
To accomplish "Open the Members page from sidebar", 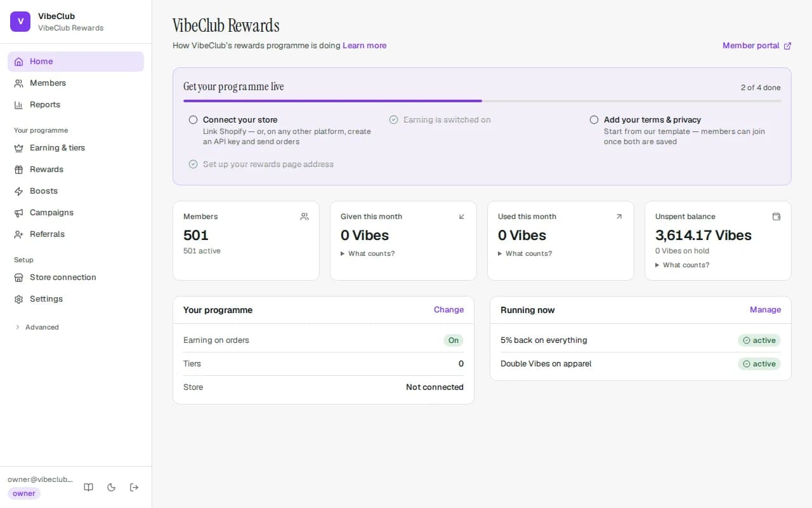I will (x=76, y=83).
